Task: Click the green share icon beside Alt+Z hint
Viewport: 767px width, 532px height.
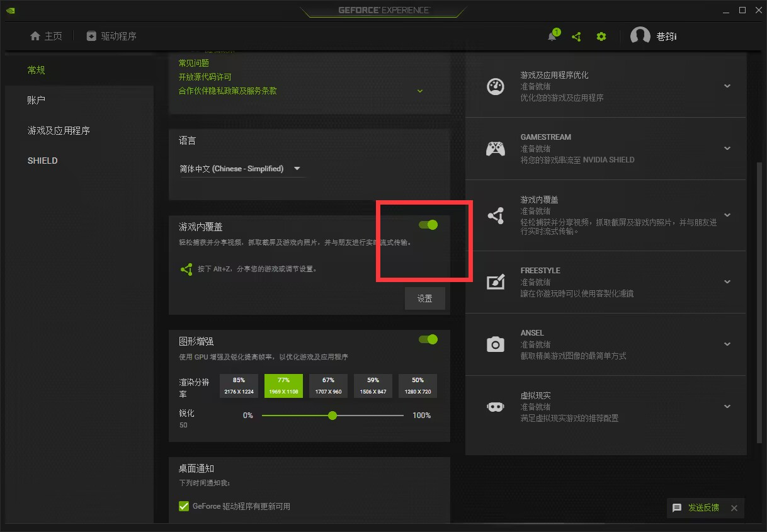Action: (186, 269)
